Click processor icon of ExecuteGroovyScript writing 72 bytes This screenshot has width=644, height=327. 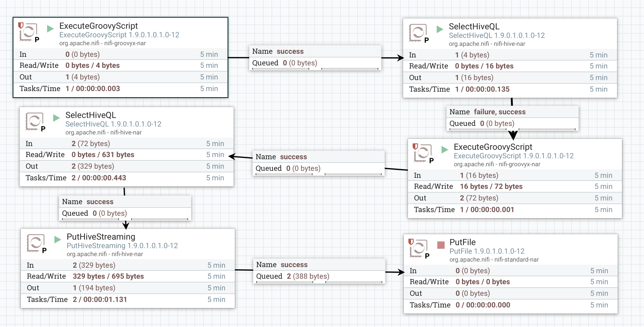coord(423,153)
